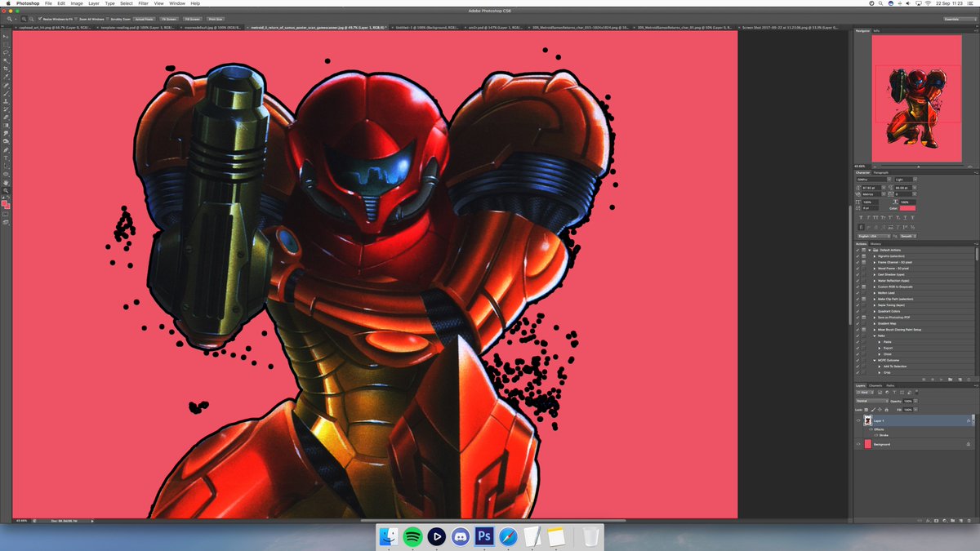980x551 pixels.
Task: Click the Fill Screen button
Action: coord(192,19)
